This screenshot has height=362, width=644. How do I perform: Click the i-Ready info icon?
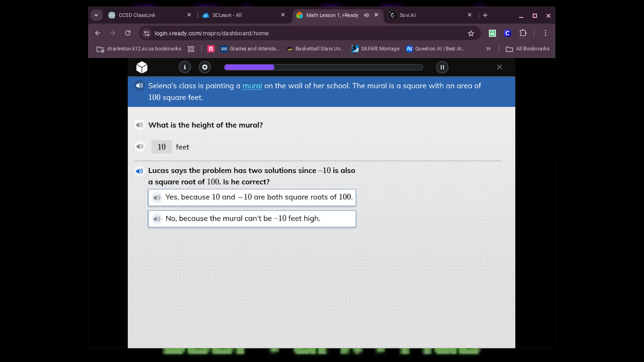pyautogui.click(x=185, y=67)
